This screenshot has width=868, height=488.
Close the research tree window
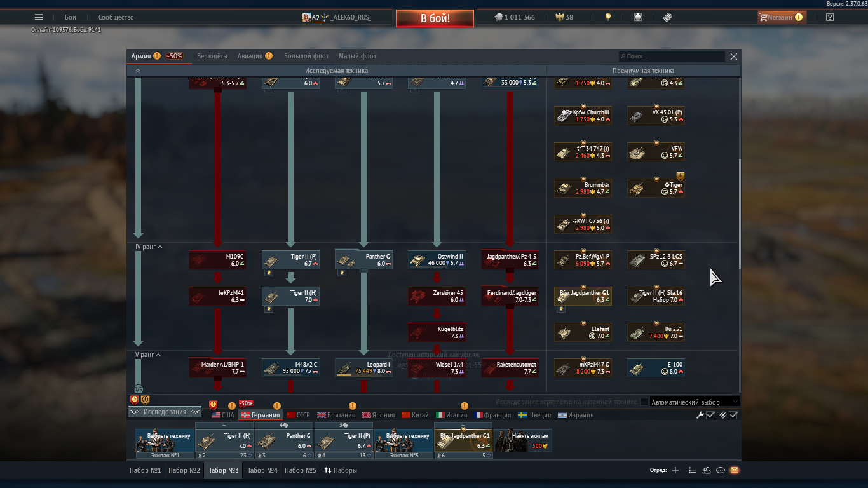click(734, 57)
